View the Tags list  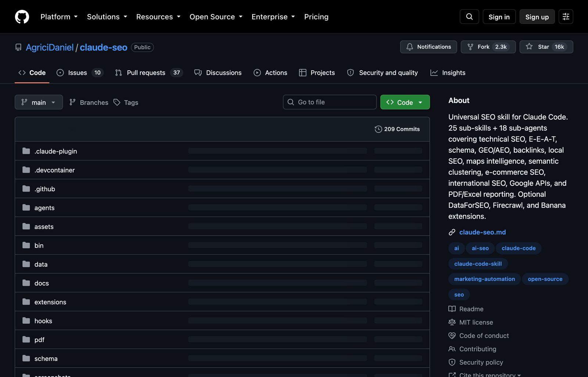126,102
